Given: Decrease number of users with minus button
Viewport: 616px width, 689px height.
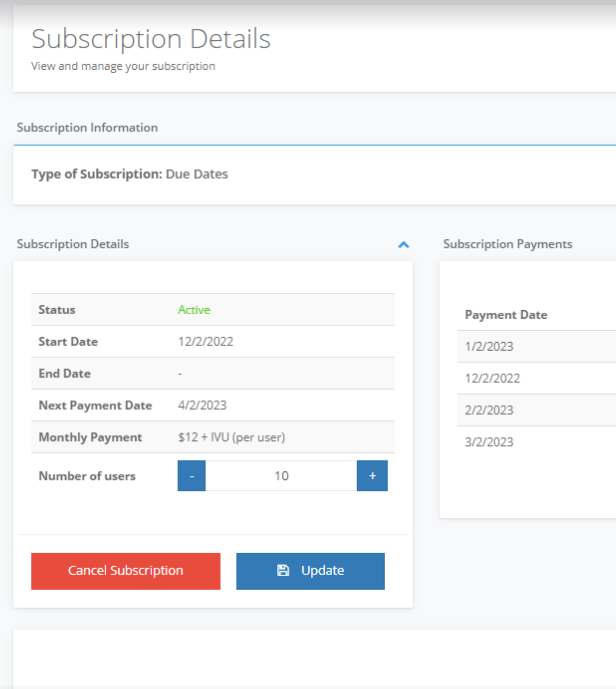Looking at the screenshot, I should coord(192,476).
